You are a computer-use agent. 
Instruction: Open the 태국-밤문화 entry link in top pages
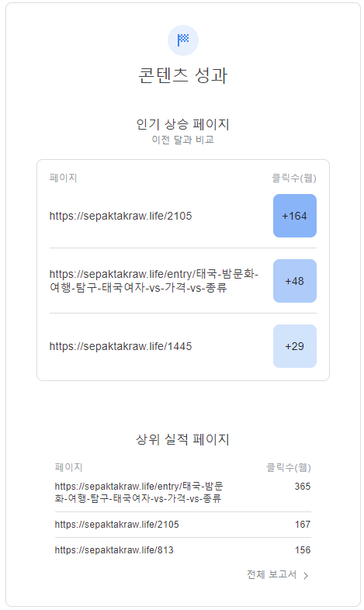pyautogui.click(x=139, y=492)
